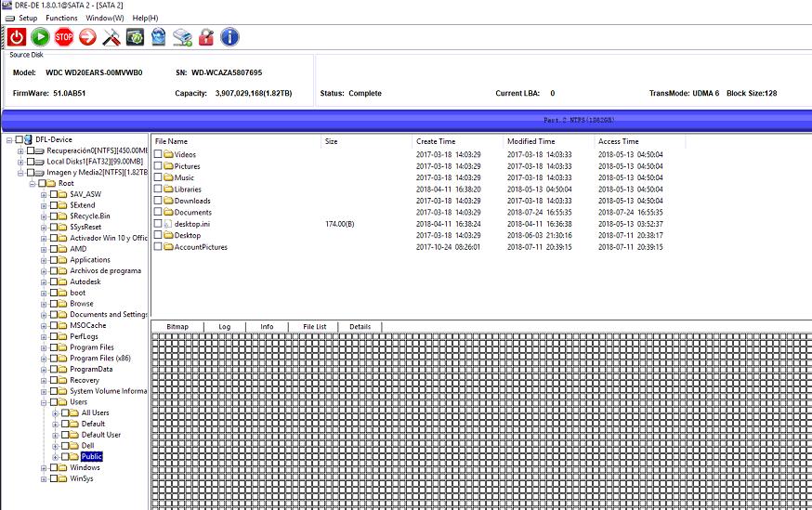Click the Users folder icon in tree

point(62,402)
